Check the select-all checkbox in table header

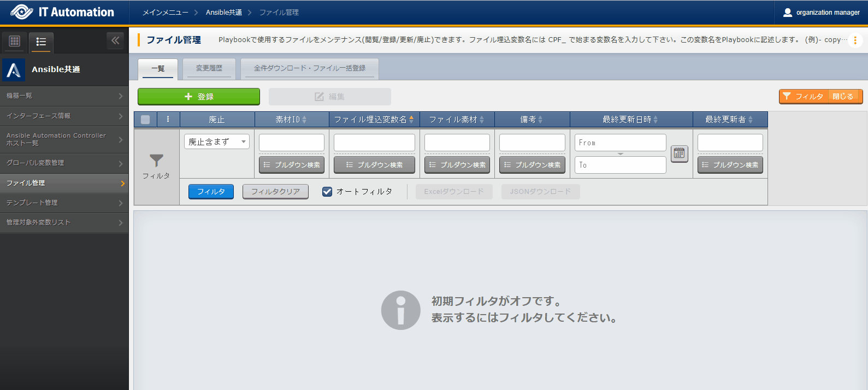click(x=145, y=120)
